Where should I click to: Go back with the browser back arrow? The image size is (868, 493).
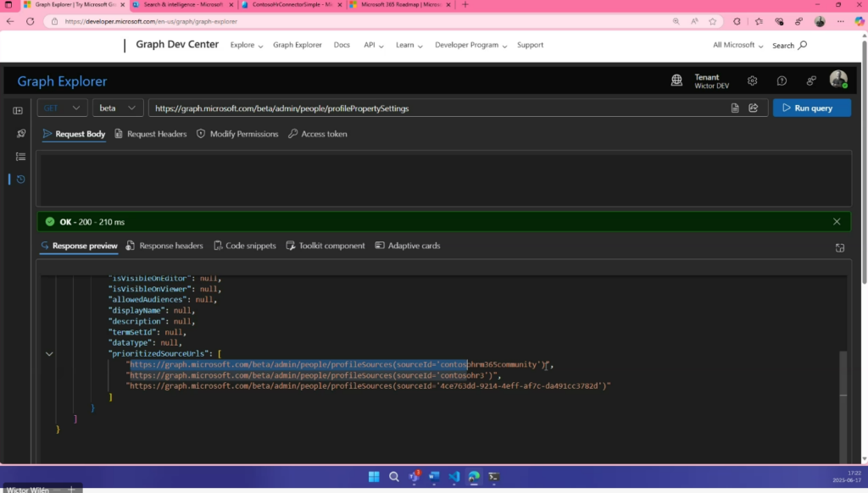[10, 21]
